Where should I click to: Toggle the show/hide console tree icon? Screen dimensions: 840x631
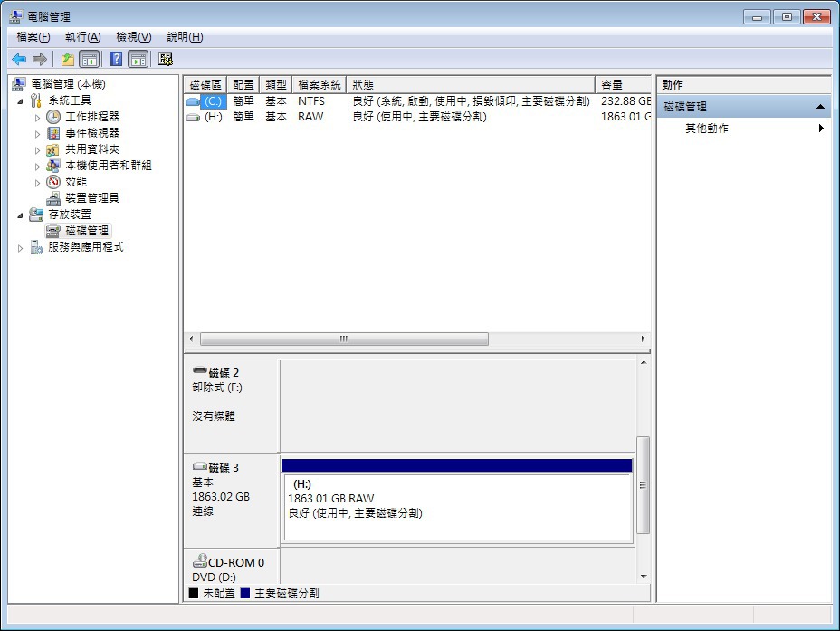point(90,59)
